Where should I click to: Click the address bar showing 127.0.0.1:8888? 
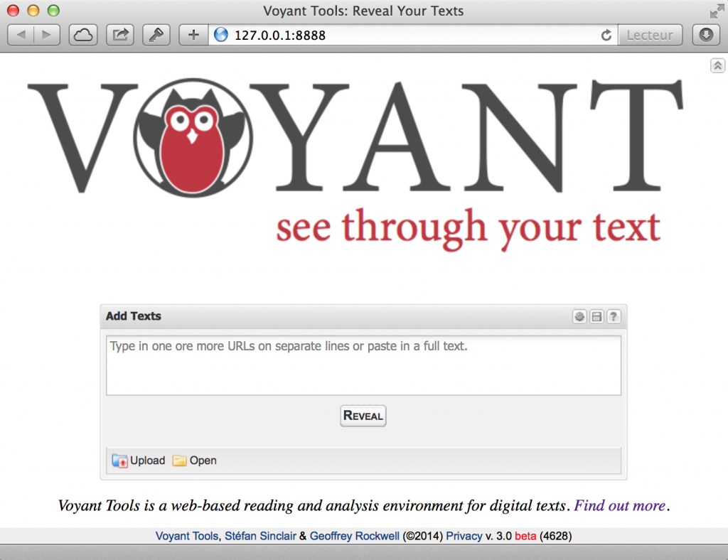point(413,35)
